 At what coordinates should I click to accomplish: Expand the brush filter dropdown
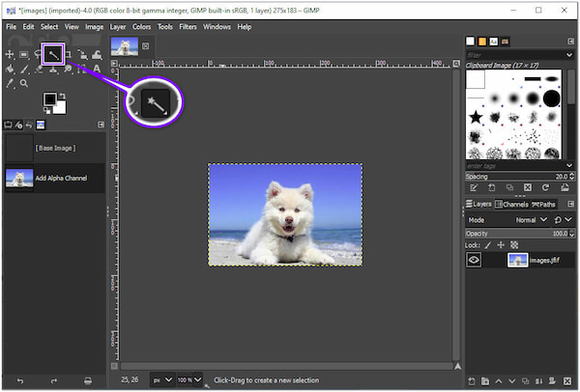[569, 55]
